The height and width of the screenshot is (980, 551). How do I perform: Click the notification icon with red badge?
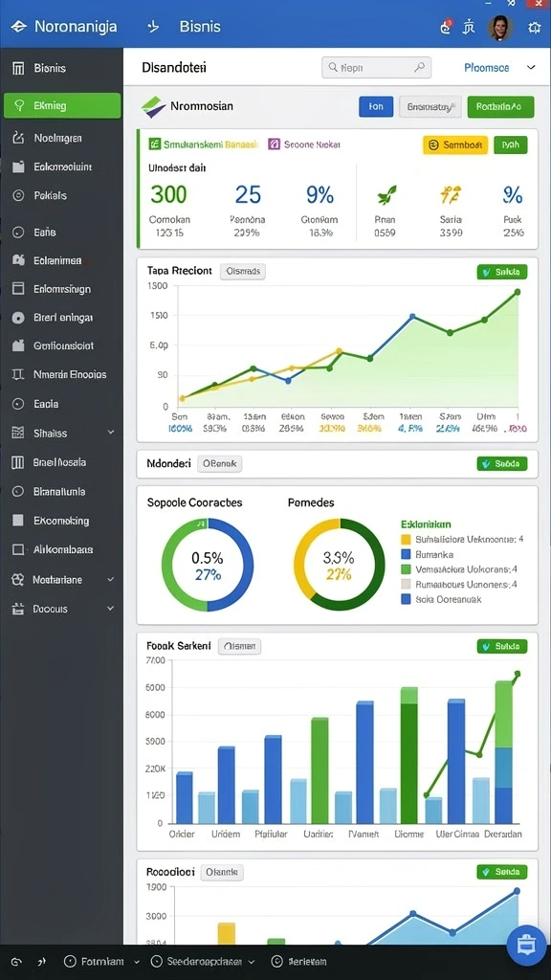(x=446, y=27)
